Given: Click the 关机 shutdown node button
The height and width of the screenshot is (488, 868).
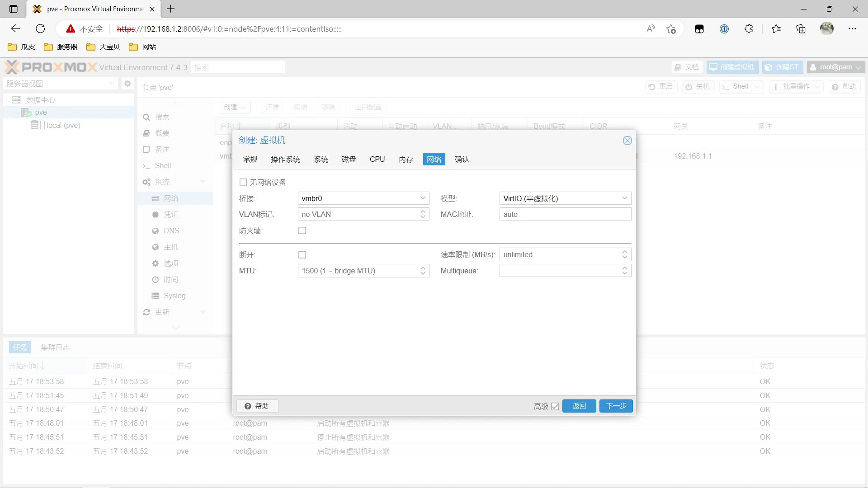Looking at the screenshot, I should tap(698, 87).
